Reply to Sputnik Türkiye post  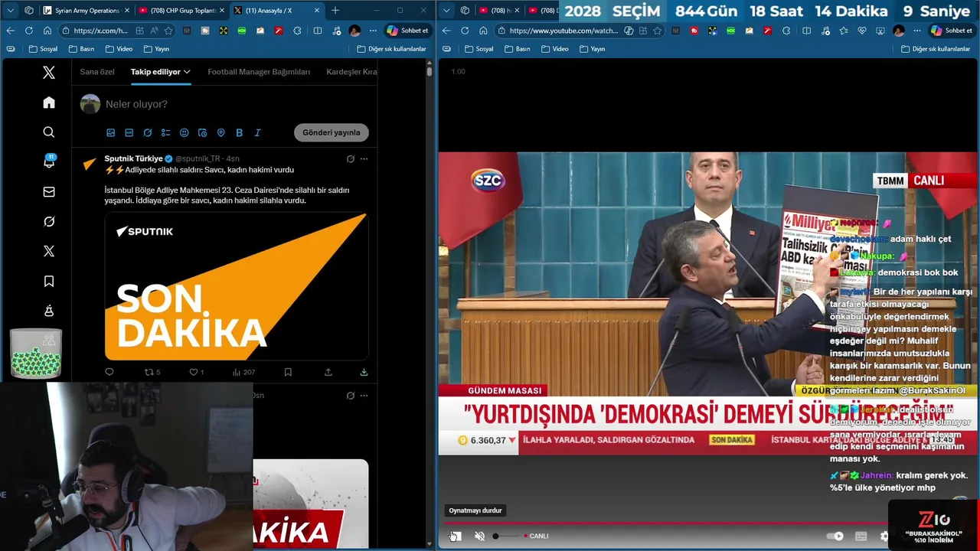point(109,372)
